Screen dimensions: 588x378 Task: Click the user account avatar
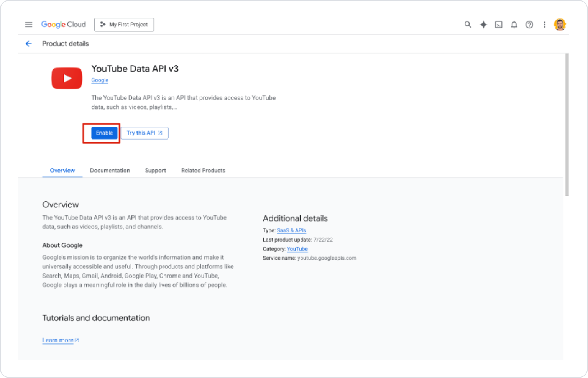[x=560, y=25]
